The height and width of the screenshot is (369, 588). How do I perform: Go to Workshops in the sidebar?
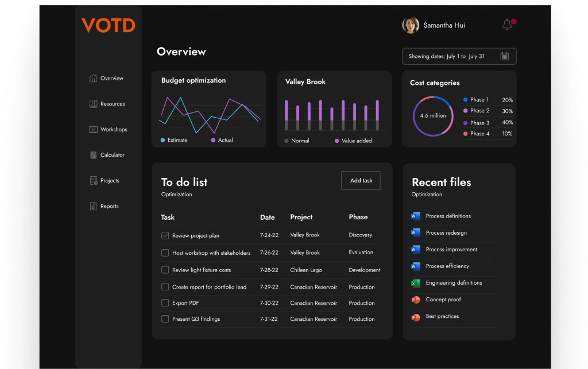(x=114, y=129)
